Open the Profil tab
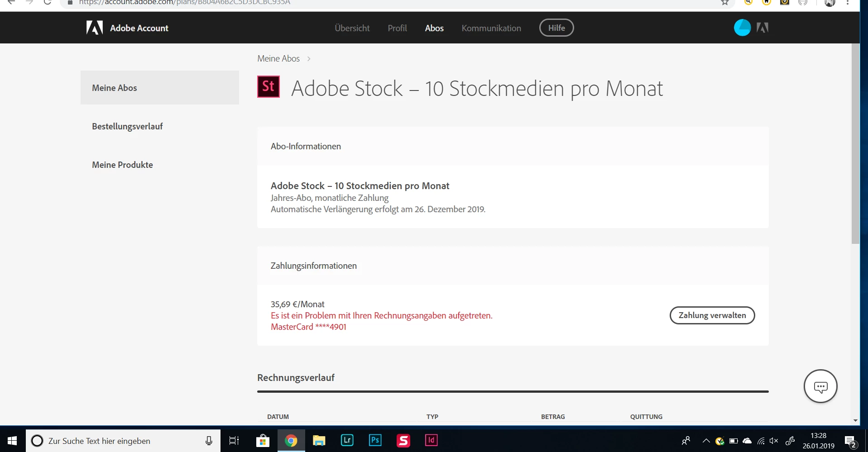The height and width of the screenshot is (452, 868). click(x=397, y=28)
